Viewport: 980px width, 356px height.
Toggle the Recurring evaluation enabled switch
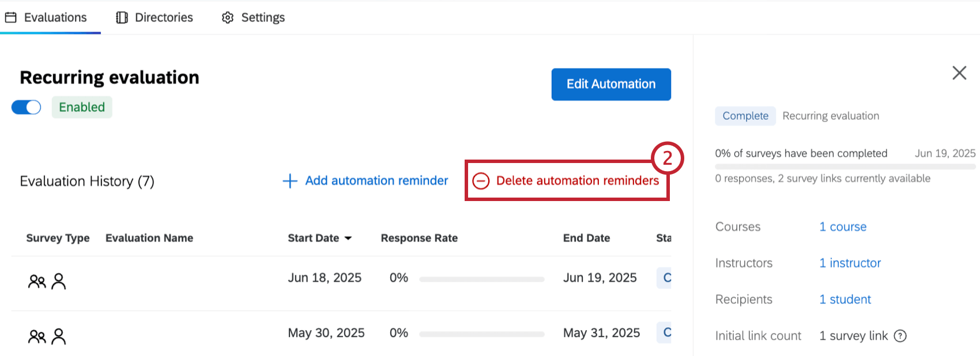coord(27,107)
